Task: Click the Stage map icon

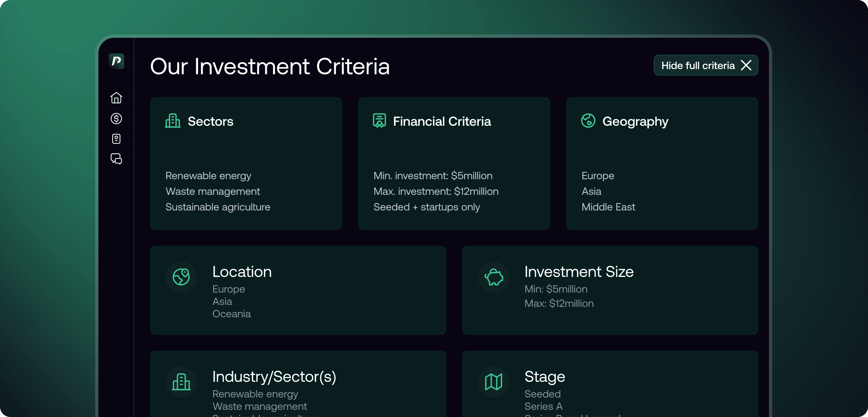Action: click(493, 381)
